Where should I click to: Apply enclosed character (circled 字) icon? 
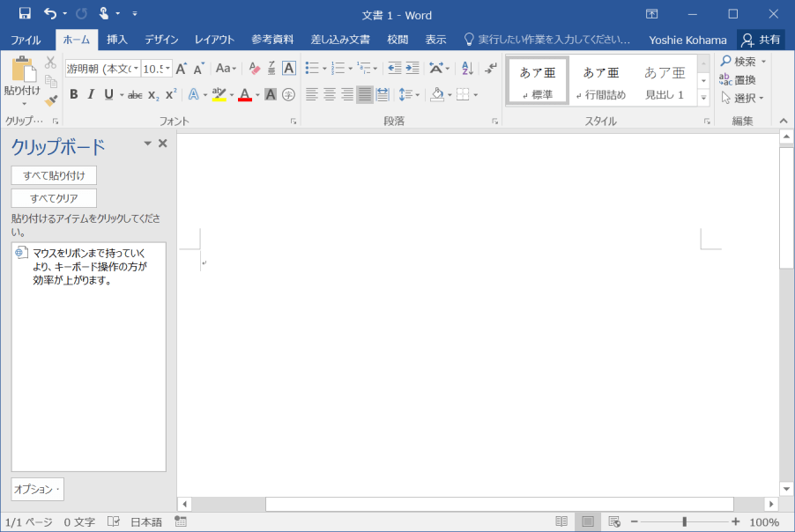pos(288,94)
